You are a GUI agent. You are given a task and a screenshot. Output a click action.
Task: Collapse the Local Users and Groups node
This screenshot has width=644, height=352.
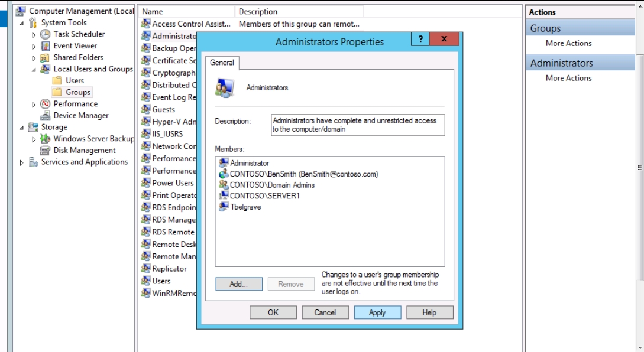tap(34, 70)
